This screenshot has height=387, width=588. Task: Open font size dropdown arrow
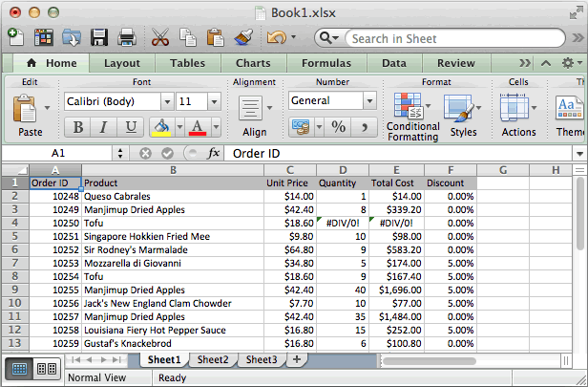point(214,101)
